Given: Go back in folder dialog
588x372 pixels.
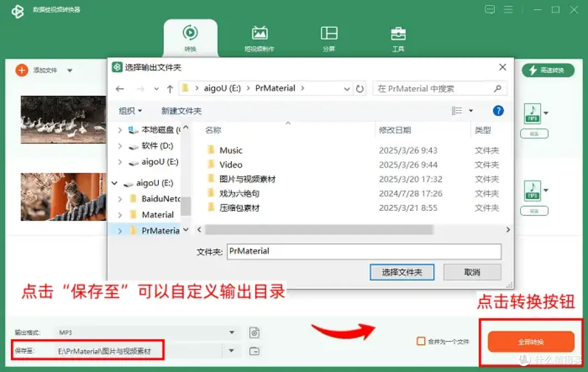Looking at the screenshot, I should click(120, 89).
